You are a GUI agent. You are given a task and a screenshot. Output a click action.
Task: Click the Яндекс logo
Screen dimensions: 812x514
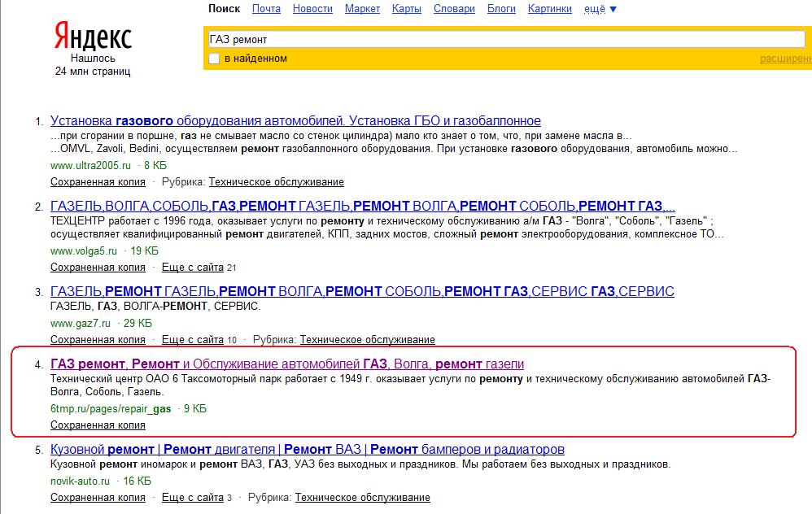pyautogui.click(x=94, y=36)
